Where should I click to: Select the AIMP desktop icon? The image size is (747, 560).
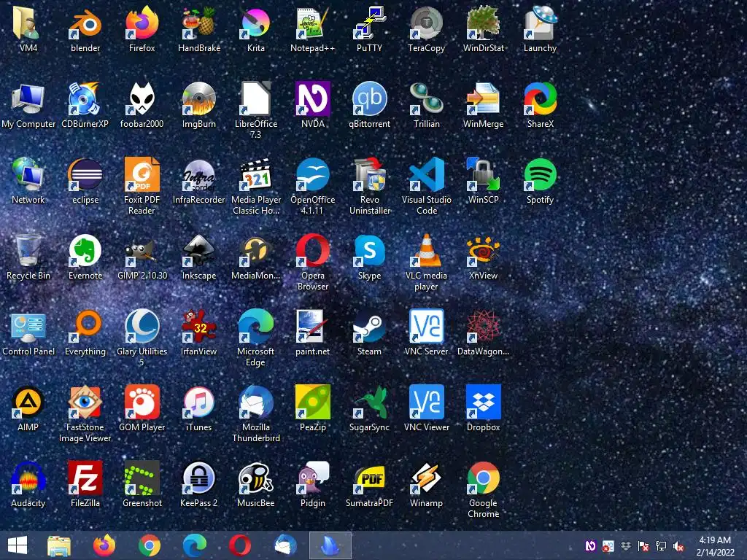pos(28,402)
